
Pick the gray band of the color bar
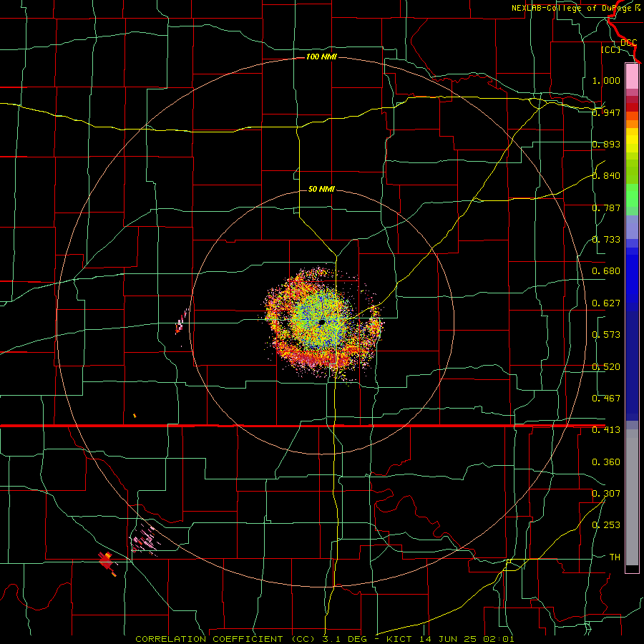pyautogui.click(x=632, y=497)
